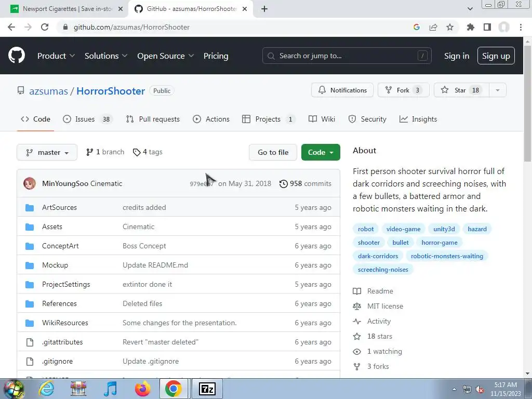Click the Notifications button
532x399 pixels.
tap(342, 90)
